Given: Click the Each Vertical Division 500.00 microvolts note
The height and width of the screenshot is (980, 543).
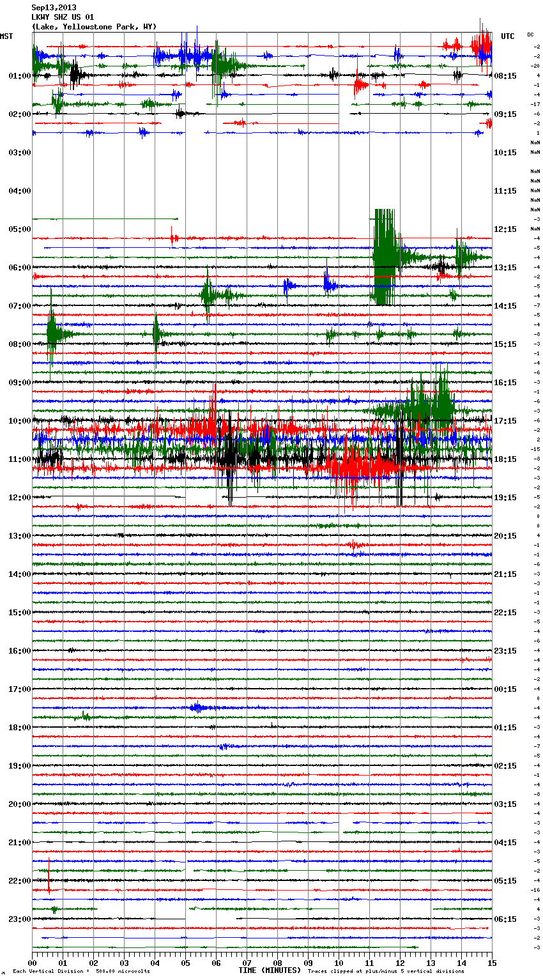Looking at the screenshot, I should pyautogui.click(x=81, y=972).
